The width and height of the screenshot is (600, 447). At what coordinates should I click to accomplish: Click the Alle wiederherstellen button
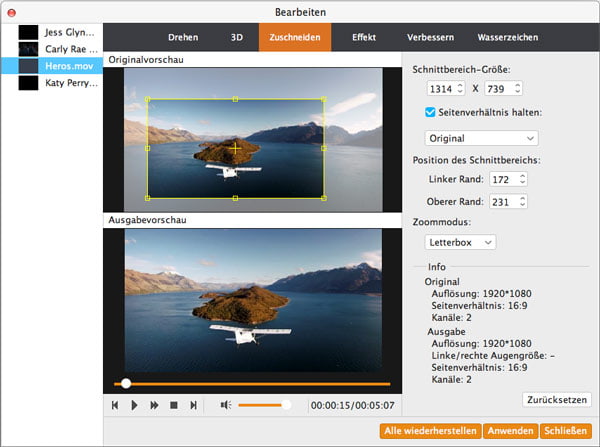tap(429, 431)
